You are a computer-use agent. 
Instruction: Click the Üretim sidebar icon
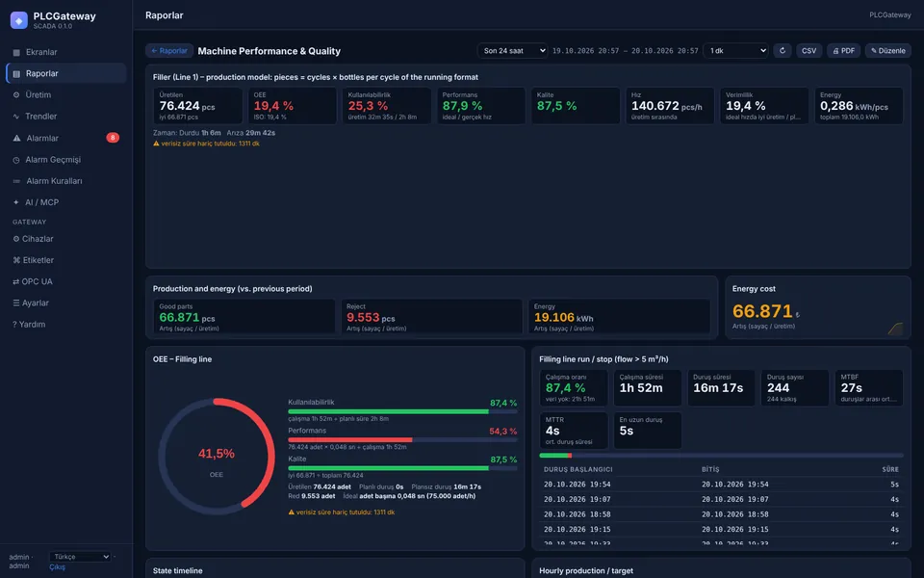[x=16, y=95]
